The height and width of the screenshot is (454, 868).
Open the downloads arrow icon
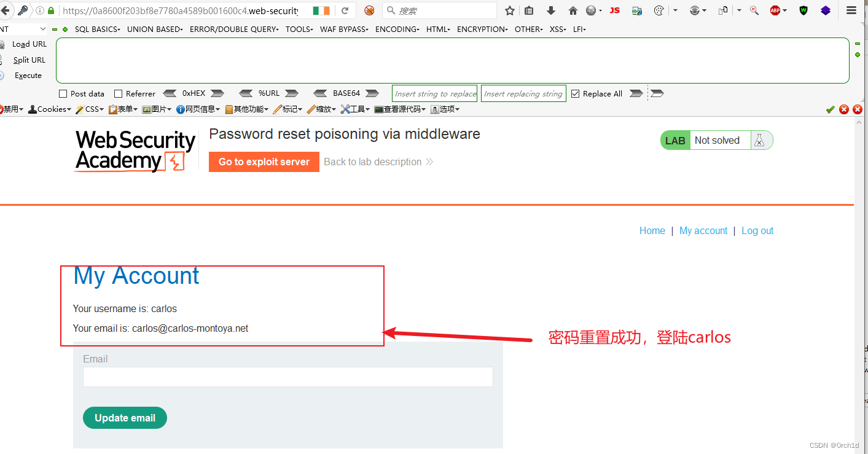click(x=551, y=10)
